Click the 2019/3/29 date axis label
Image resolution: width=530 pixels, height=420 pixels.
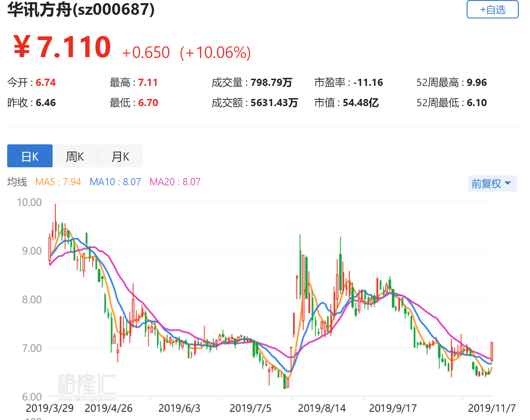[x=50, y=408]
